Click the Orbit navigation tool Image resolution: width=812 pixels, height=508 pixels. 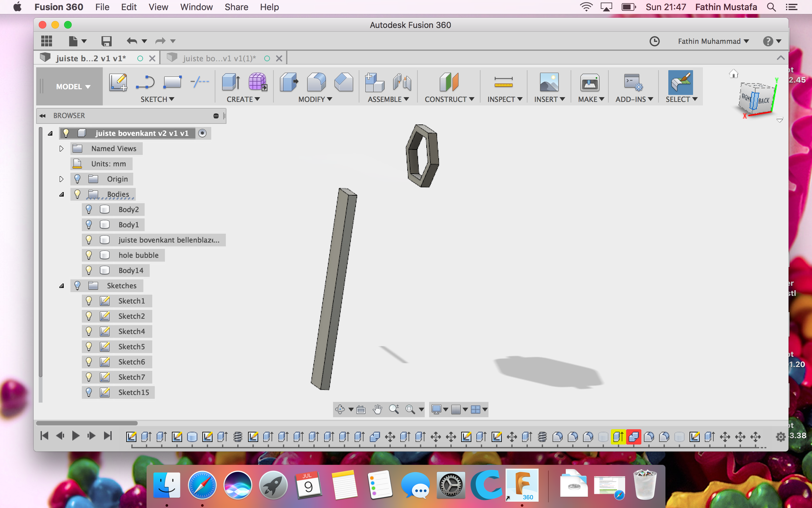tap(340, 409)
